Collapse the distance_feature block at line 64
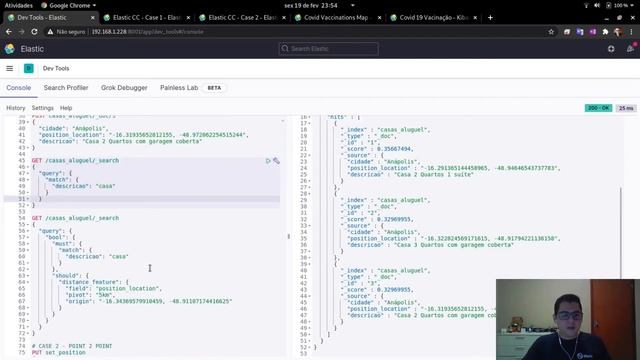Screen dimensions: 640x360 click(x=28, y=282)
